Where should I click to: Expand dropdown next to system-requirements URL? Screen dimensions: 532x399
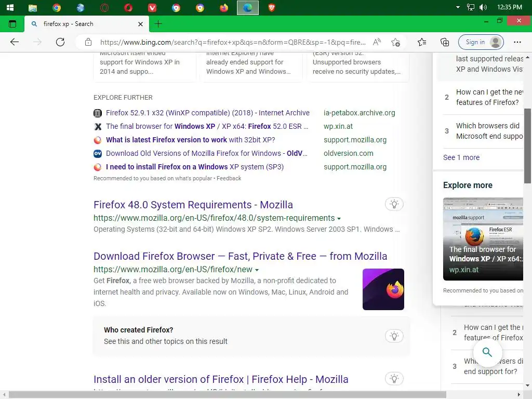(x=339, y=219)
